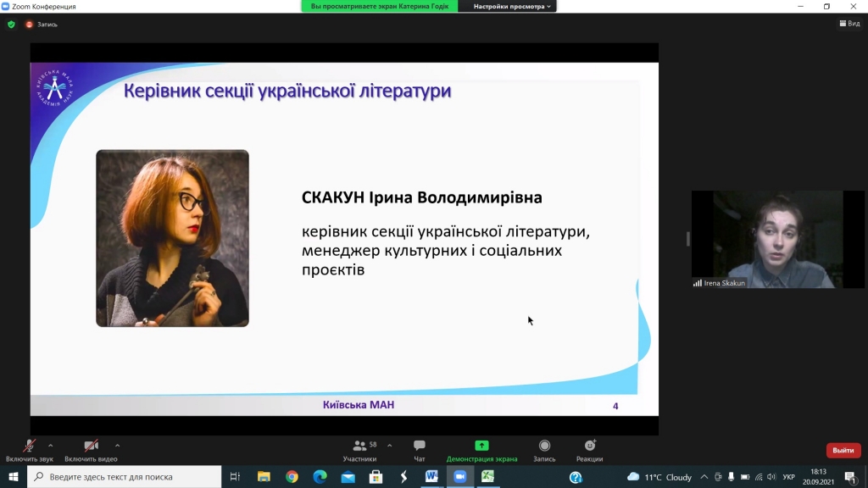Turn on camera with Включить видео

coord(91,450)
